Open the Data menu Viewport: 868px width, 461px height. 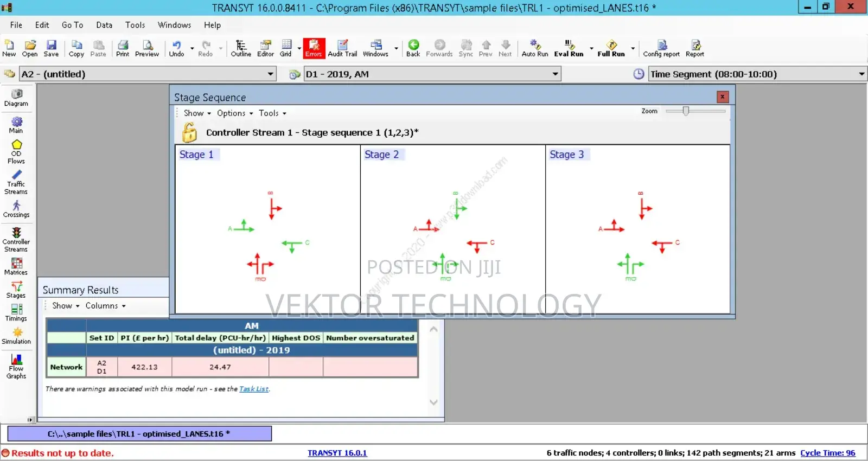[104, 25]
